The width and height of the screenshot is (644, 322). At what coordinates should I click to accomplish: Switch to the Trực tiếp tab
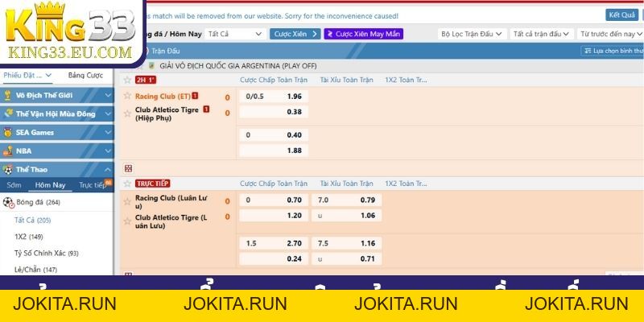pyautogui.click(x=93, y=185)
